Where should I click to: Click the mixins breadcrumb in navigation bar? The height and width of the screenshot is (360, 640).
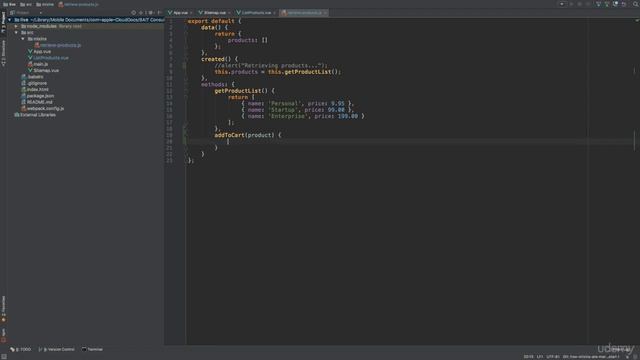pyautogui.click(x=45, y=4)
